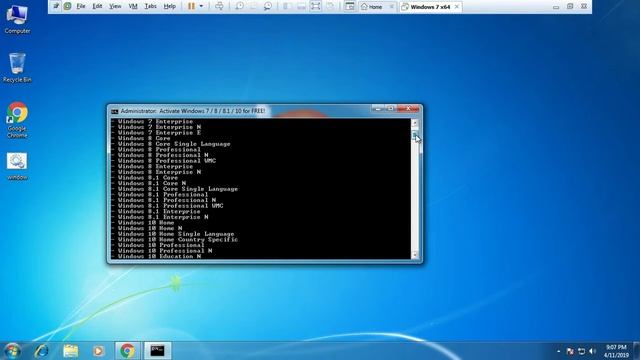The image size is (640, 360).
Task: Expand the power options dropdown arrow
Action: [x=201, y=6]
